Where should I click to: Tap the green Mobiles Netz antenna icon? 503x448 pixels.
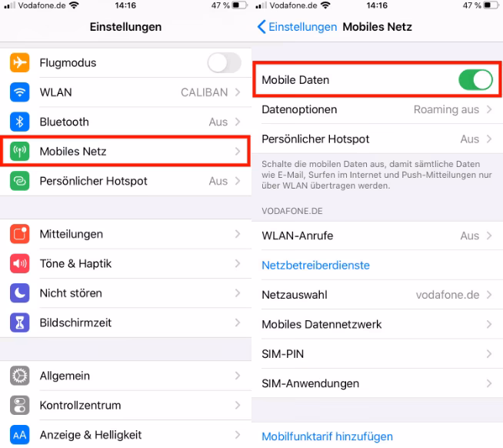pos(19,152)
